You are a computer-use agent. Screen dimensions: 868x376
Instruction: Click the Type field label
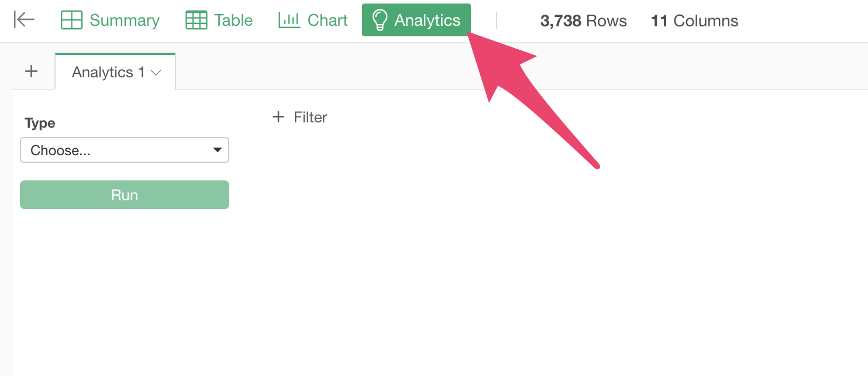tap(40, 123)
